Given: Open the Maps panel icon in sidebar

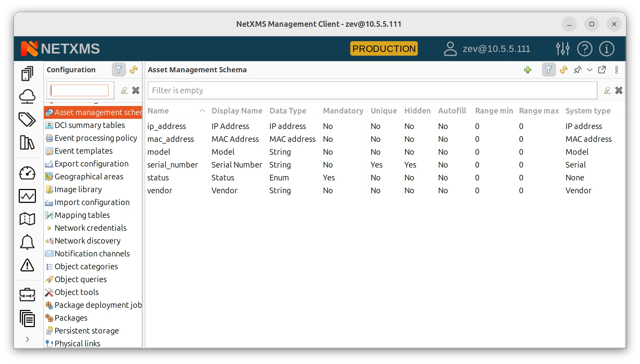Looking at the screenshot, I should 27,219.
